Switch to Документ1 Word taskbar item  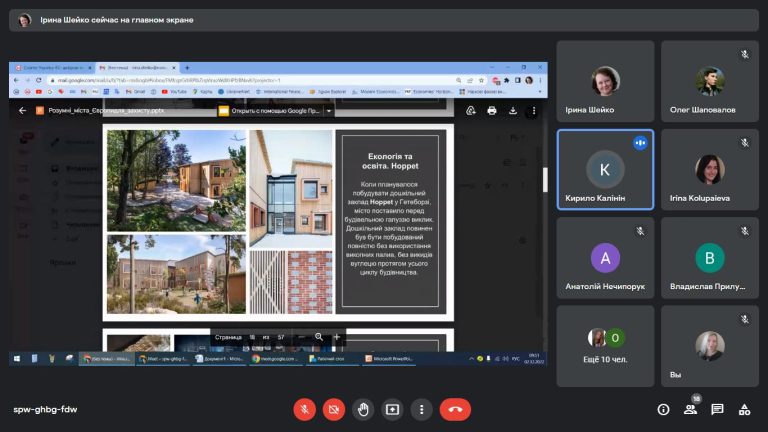click(219, 359)
